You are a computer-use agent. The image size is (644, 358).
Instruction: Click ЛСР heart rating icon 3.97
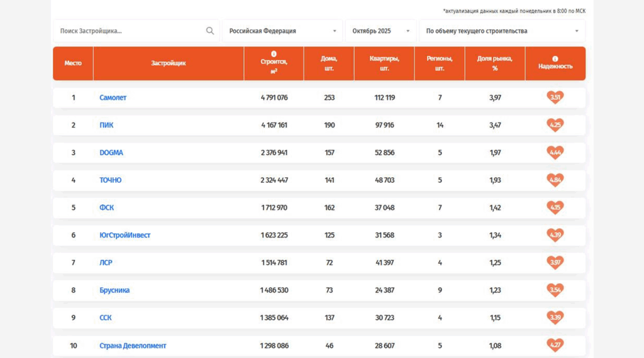(555, 263)
